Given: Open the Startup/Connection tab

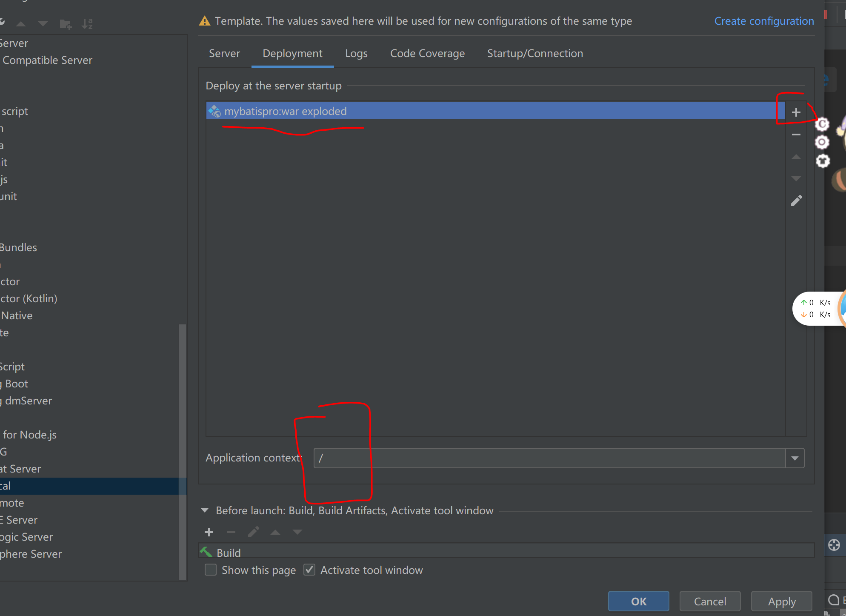Looking at the screenshot, I should click(535, 54).
